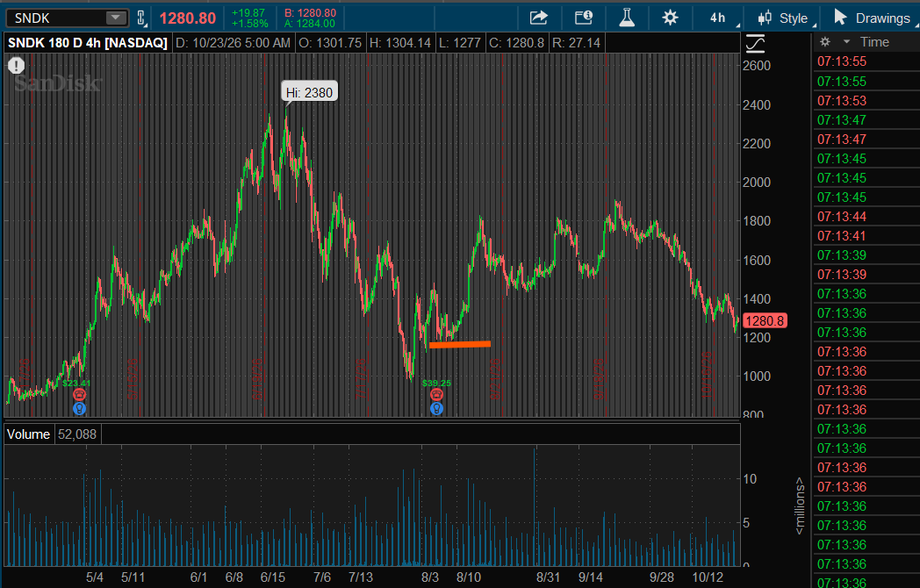Click the percent change +1.58%
The image size is (920, 588).
pyautogui.click(x=250, y=24)
